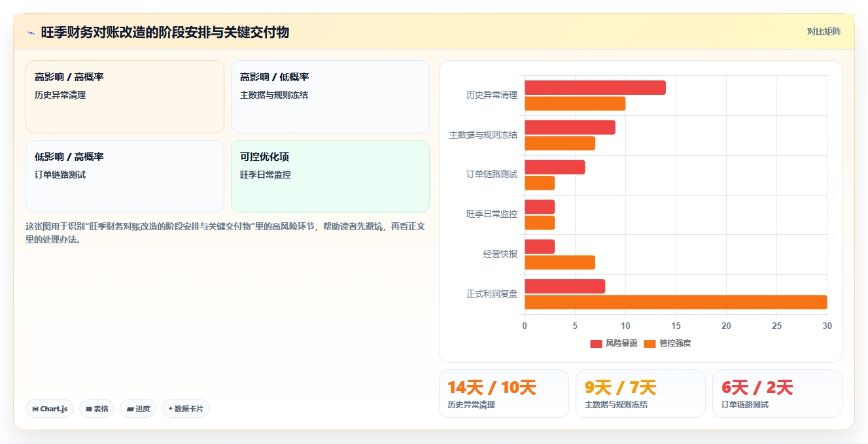This screenshot has width=868, height=444.
Task: Click 订单链路测试 text in matrix card
Action: 60,175
